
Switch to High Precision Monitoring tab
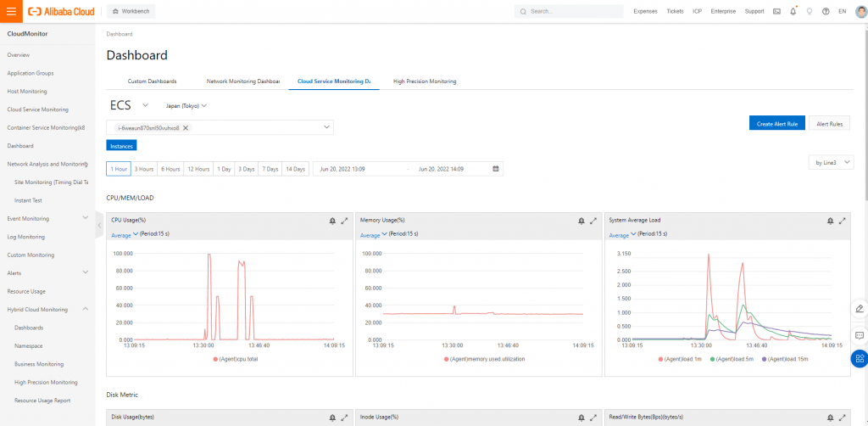(x=425, y=81)
